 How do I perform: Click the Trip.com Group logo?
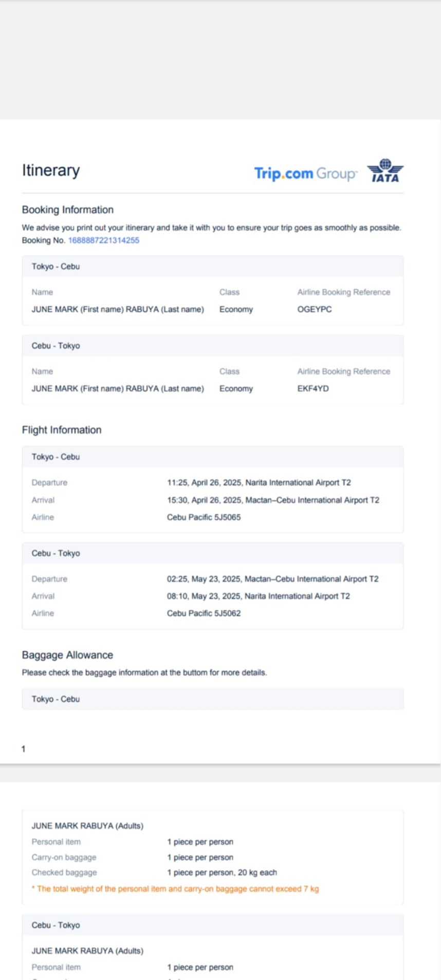click(305, 174)
